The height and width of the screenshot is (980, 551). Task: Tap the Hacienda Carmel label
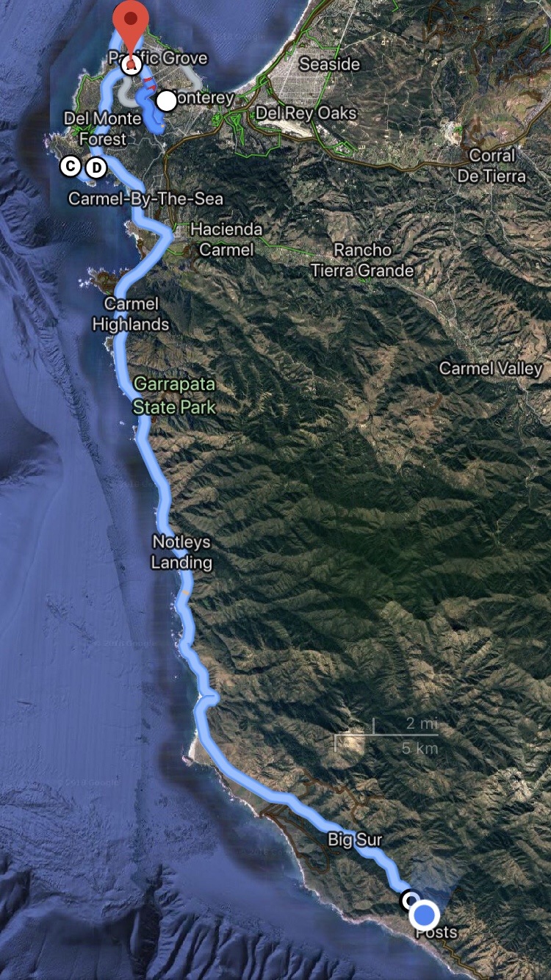coord(226,239)
